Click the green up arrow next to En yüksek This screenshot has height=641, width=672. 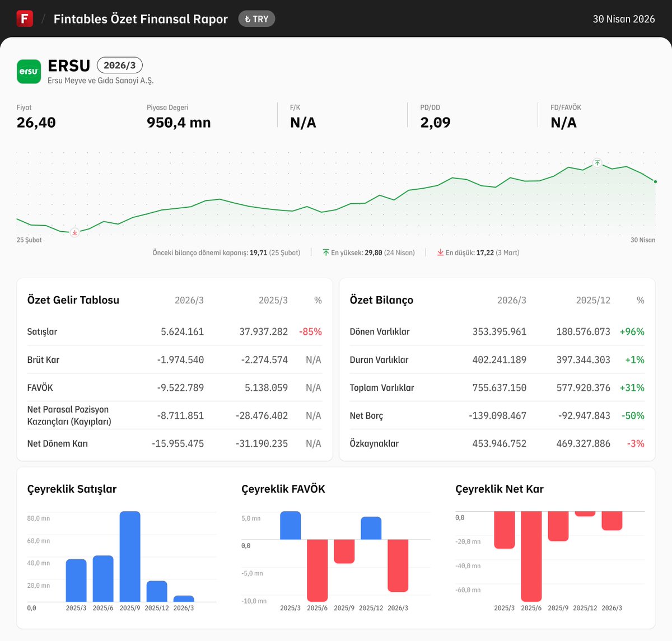point(326,252)
